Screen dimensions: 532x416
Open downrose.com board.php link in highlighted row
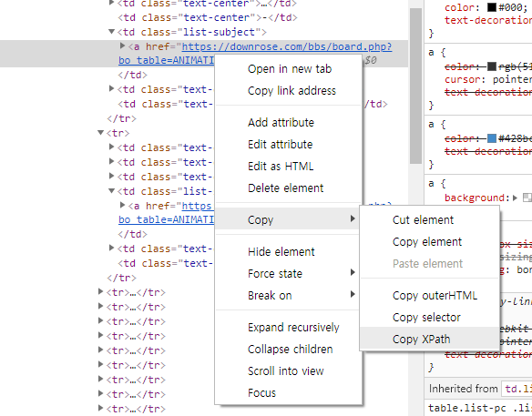tap(287, 46)
